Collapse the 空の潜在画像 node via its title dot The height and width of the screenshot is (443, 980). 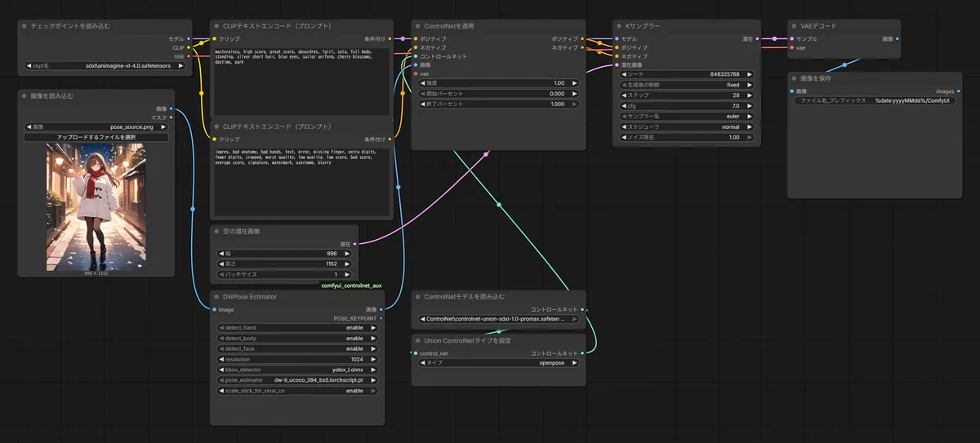218,232
